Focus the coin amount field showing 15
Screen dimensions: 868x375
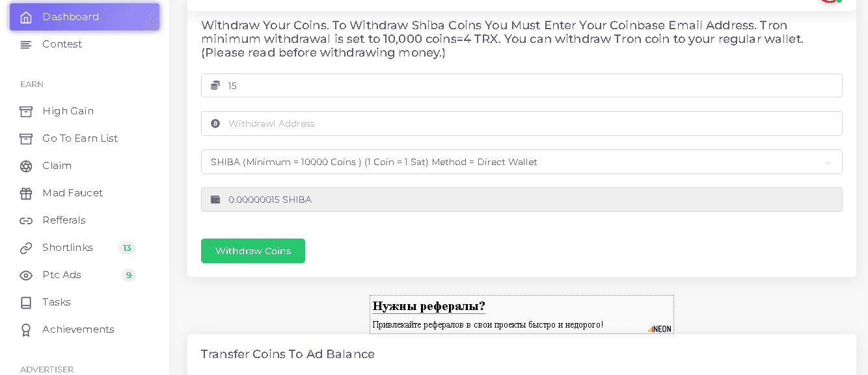point(521,86)
